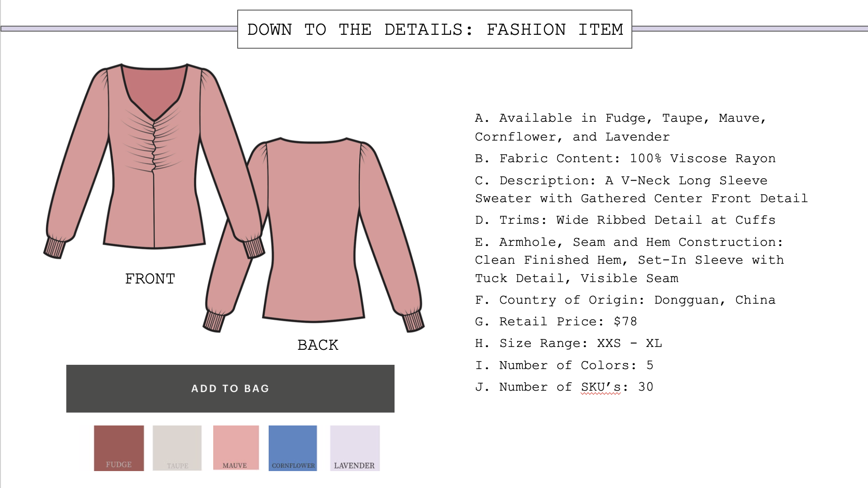
Task: Select the Cornflower blue swatch
Action: tap(293, 448)
